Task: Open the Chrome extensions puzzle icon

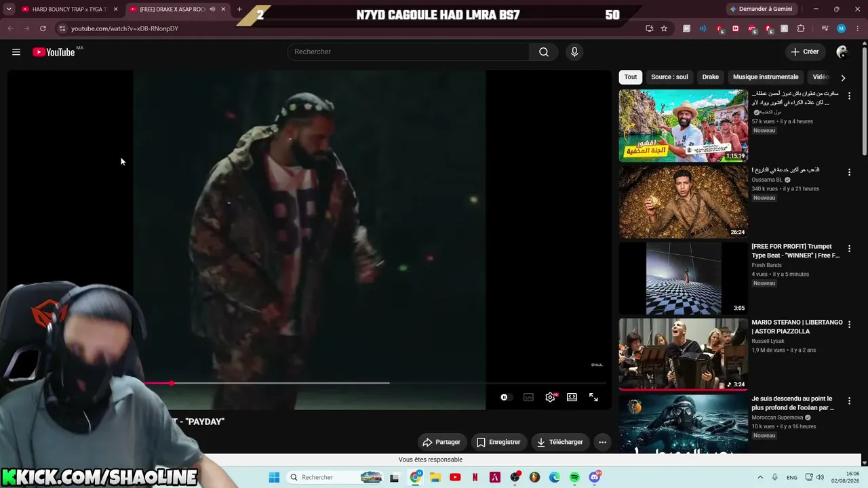Action: coord(801,28)
